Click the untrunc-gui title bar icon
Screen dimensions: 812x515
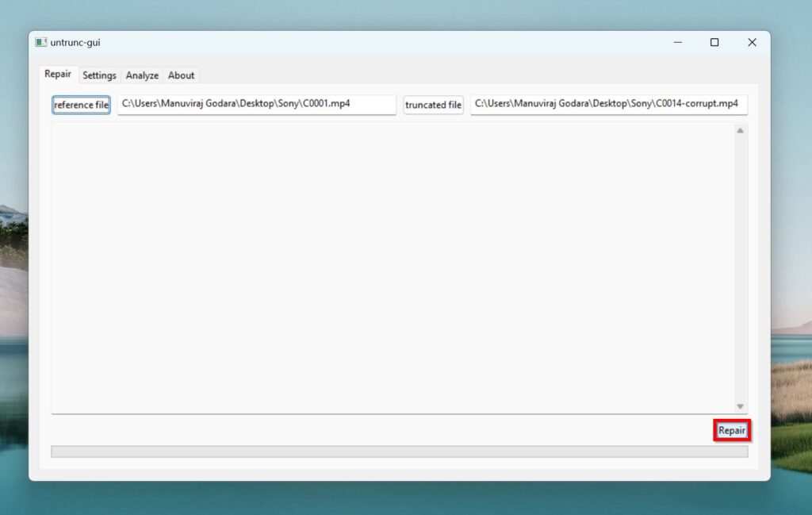[41, 43]
